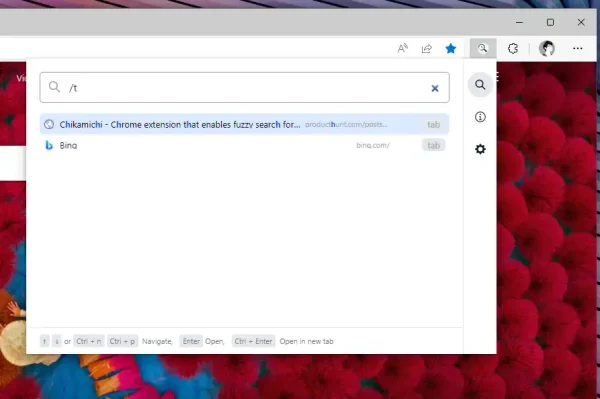Click the down arrow key hint
The width and height of the screenshot is (600, 399).
point(57,341)
